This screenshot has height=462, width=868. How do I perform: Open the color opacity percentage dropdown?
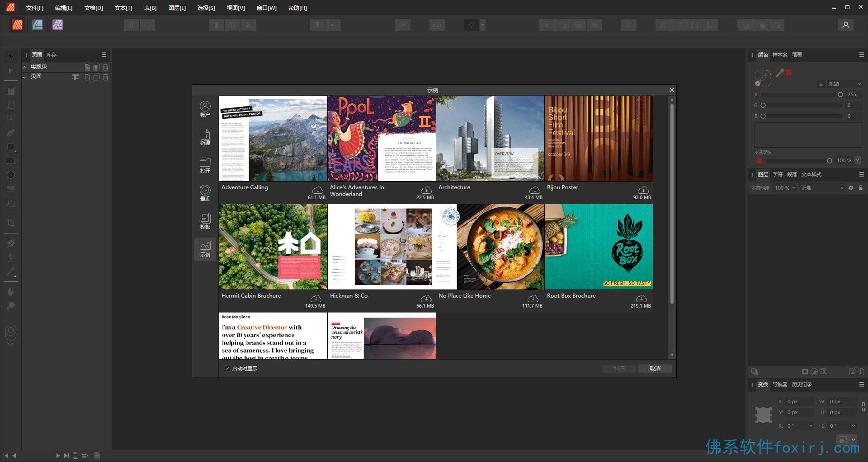click(858, 160)
